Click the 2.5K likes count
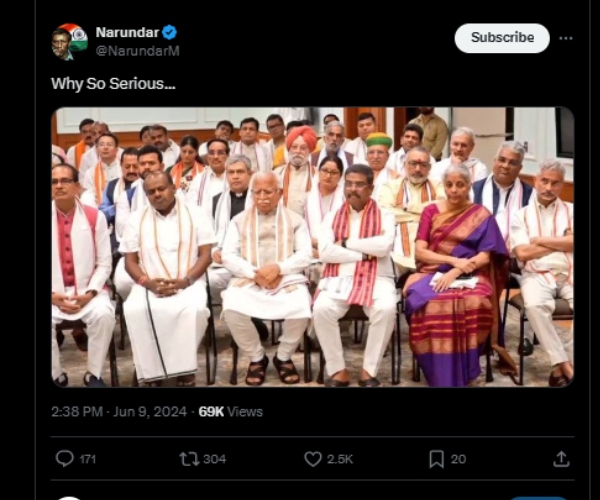Viewport: 600px width, 500px height. click(340, 459)
